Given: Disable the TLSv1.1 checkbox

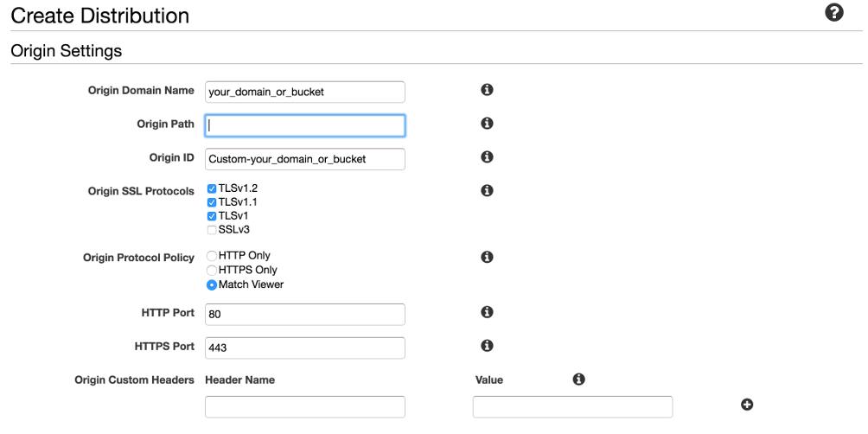Looking at the screenshot, I should (212, 202).
